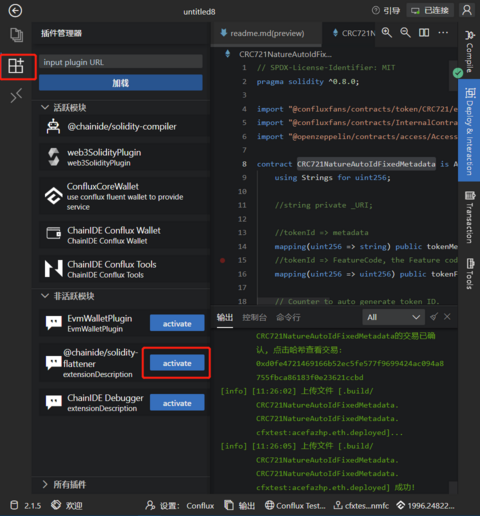
Task: Click the 输出 status bar item
Action: [x=240, y=506]
